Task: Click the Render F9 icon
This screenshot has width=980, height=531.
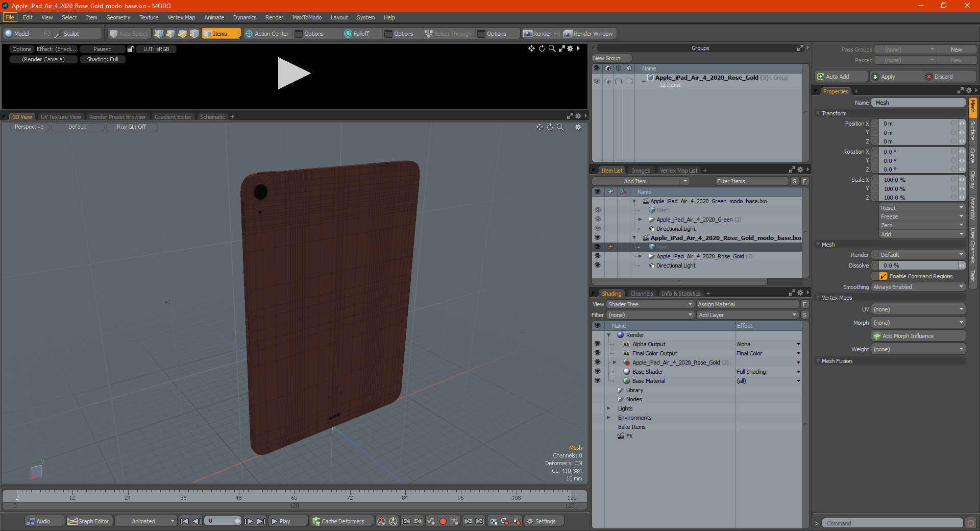Action: coord(528,34)
